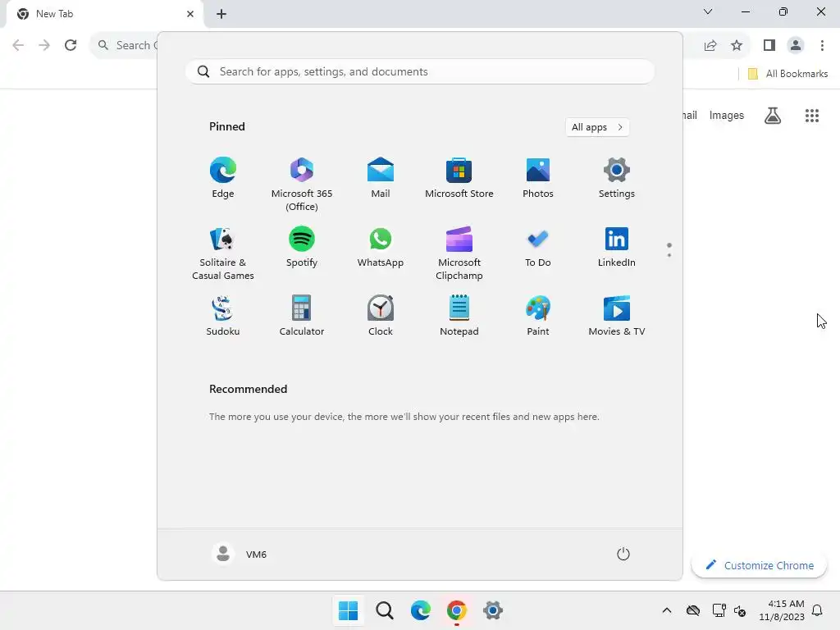This screenshot has width=840, height=630.
Task: Open Microsoft Store from pinned apps
Action: point(459,178)
